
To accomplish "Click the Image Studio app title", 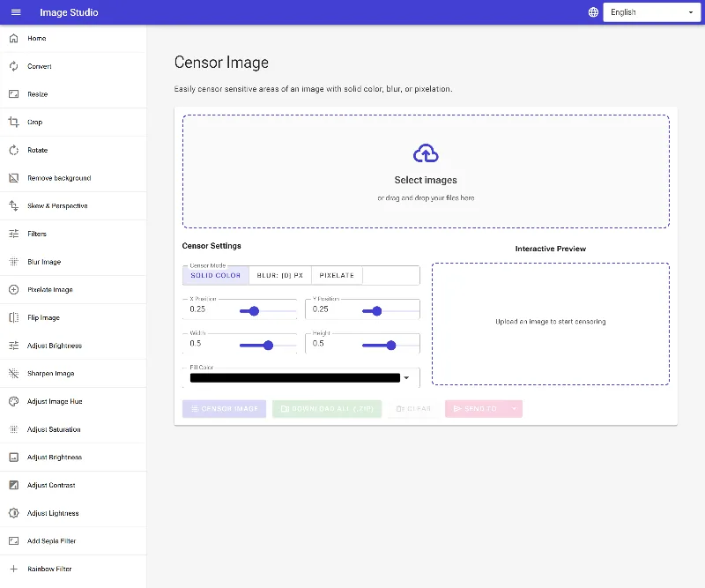I will click(x=69, y=12).
